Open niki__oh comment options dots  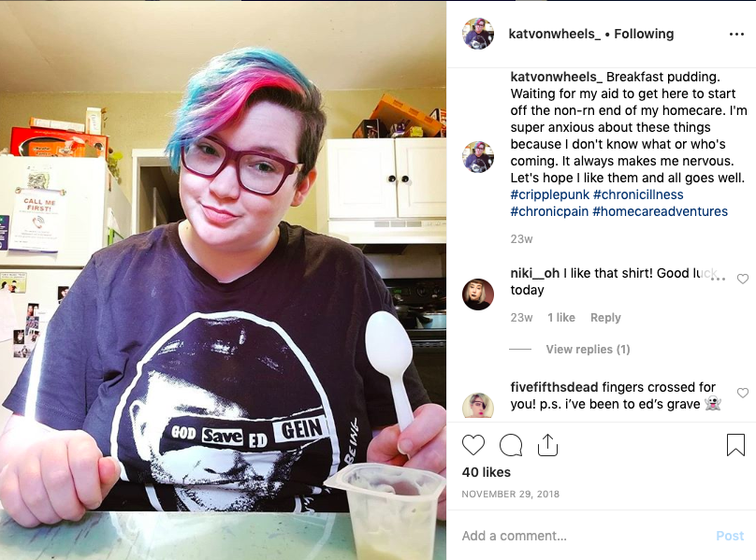(x=718, y=279)
